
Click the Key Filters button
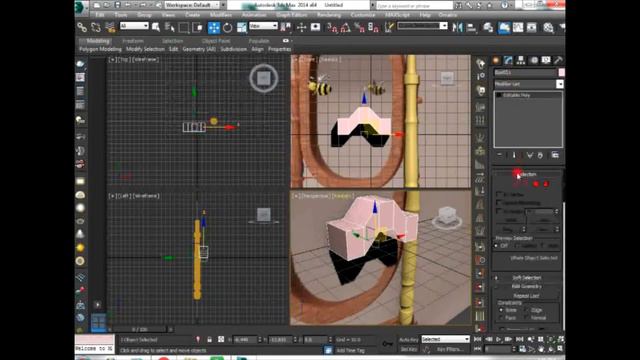449,349
